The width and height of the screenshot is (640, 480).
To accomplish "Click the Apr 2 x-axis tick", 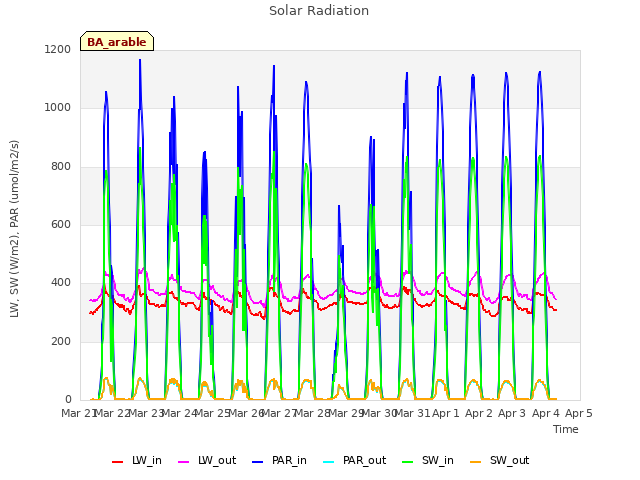I will click(x=479, y=413).
